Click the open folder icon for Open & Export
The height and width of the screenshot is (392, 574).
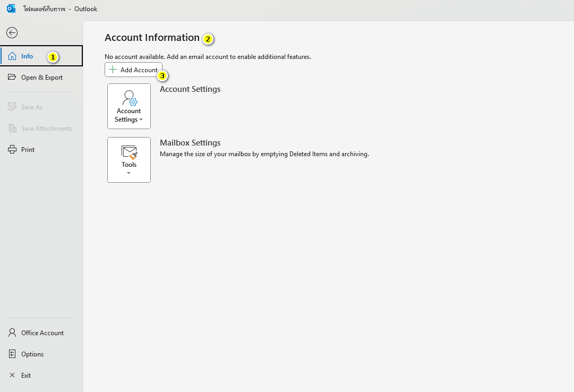[x=12, y=78]
